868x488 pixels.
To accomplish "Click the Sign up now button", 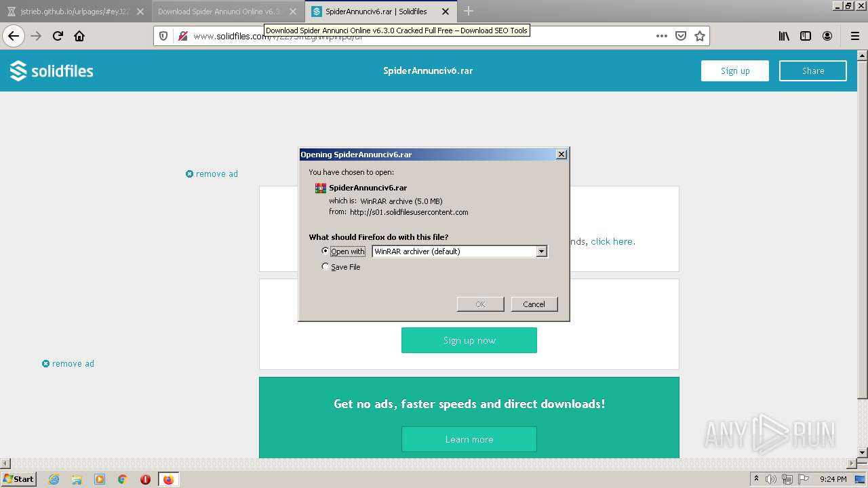I will 469,340.
